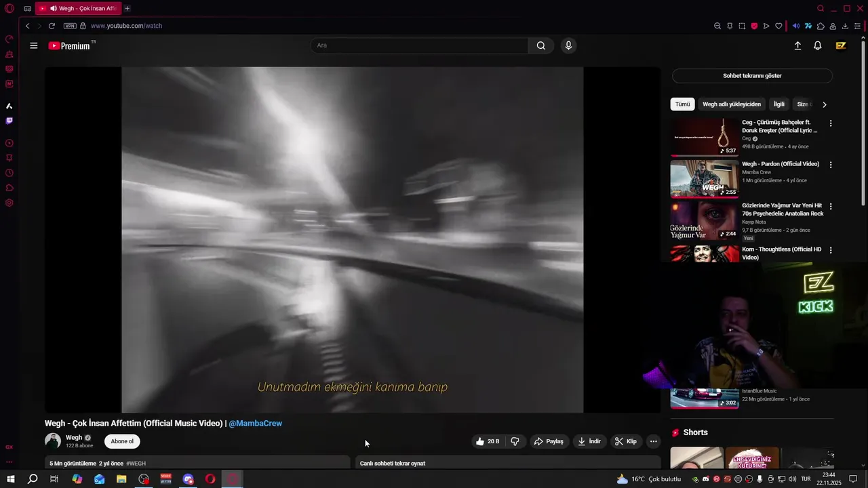Open the YouTube guide hamburger menu

(34, 45)
